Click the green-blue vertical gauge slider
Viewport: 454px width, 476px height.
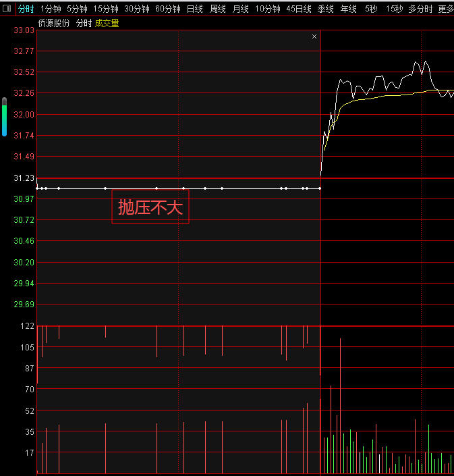pyautogui.click(x=4, y=117)
